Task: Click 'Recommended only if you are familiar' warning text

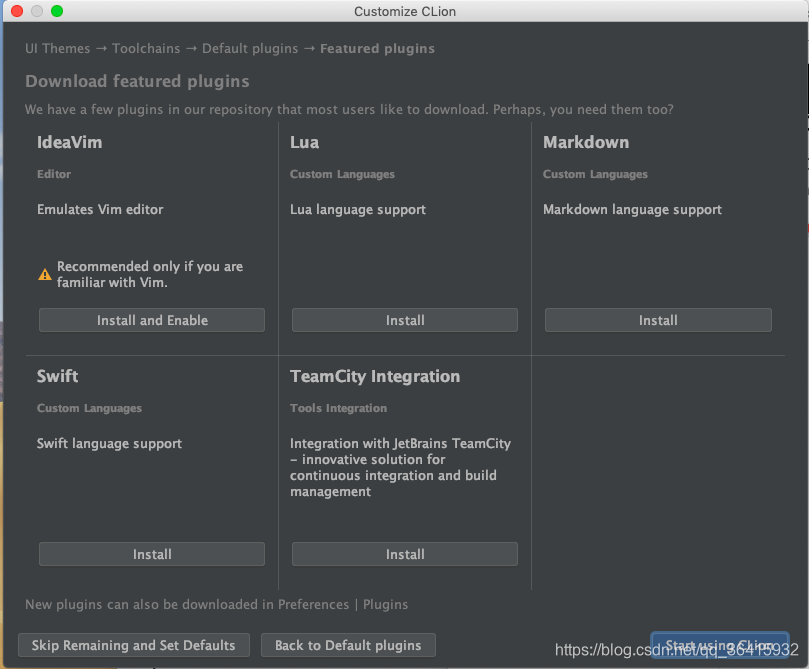Action: (150, 274)
